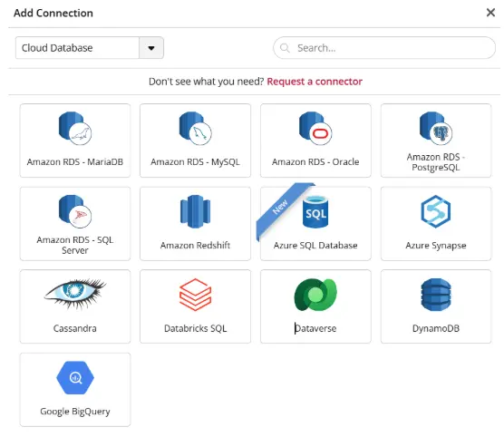504x437 pixels.
Task: Choose the Databricks SQL connector icon
Action: point(195,295)
